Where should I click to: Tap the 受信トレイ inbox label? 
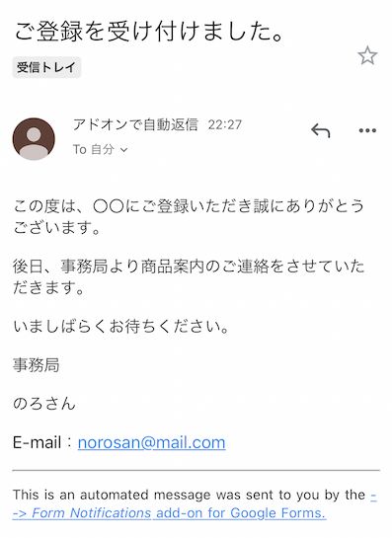point(46,67)
